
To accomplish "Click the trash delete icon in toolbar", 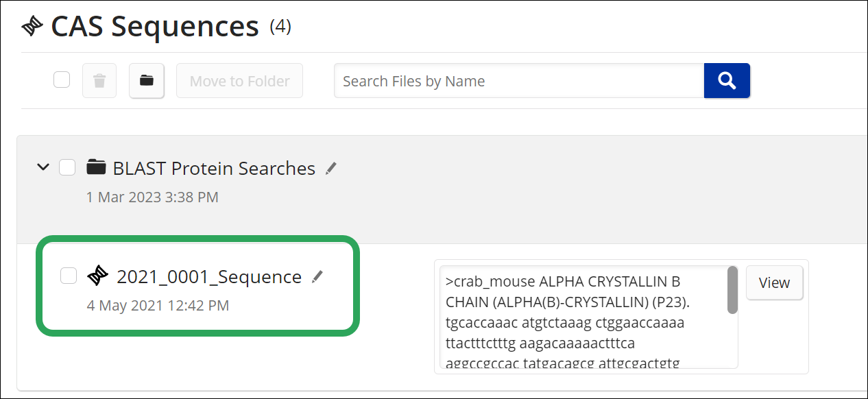I will tap(99, 81).
